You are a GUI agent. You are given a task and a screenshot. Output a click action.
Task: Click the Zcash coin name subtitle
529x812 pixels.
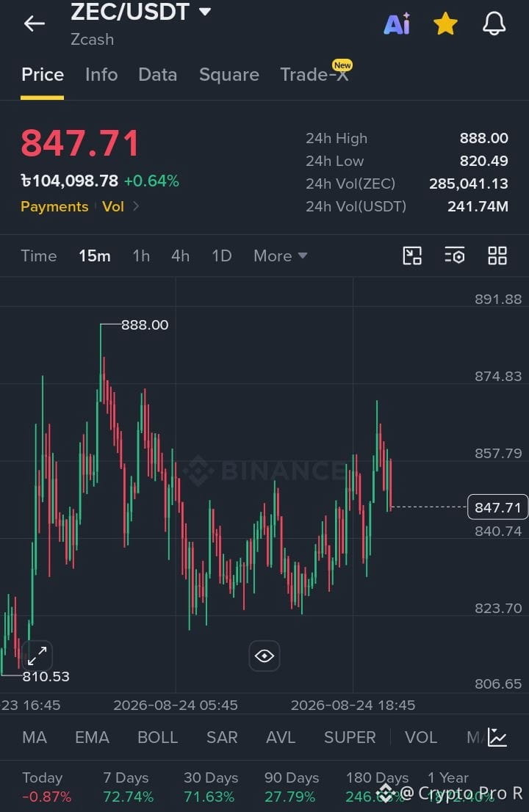click(93, 40)
